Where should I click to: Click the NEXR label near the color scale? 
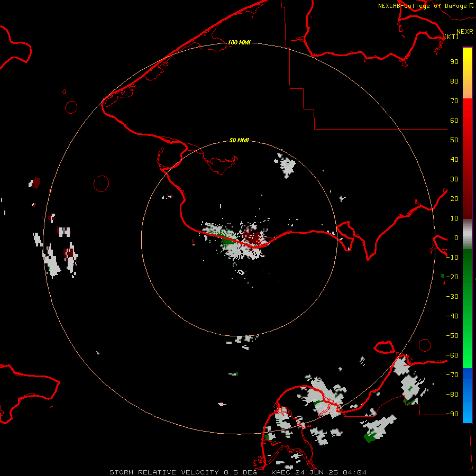coord(465,32)
